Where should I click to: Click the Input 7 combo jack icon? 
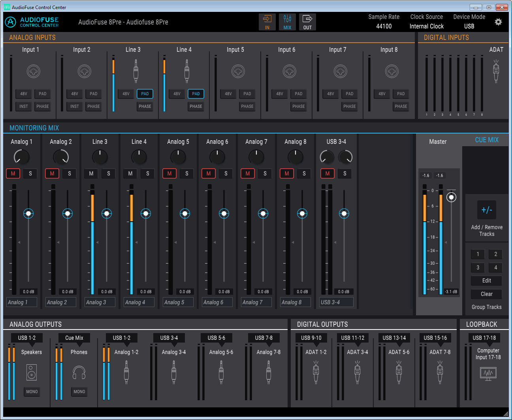click(341, 72)
